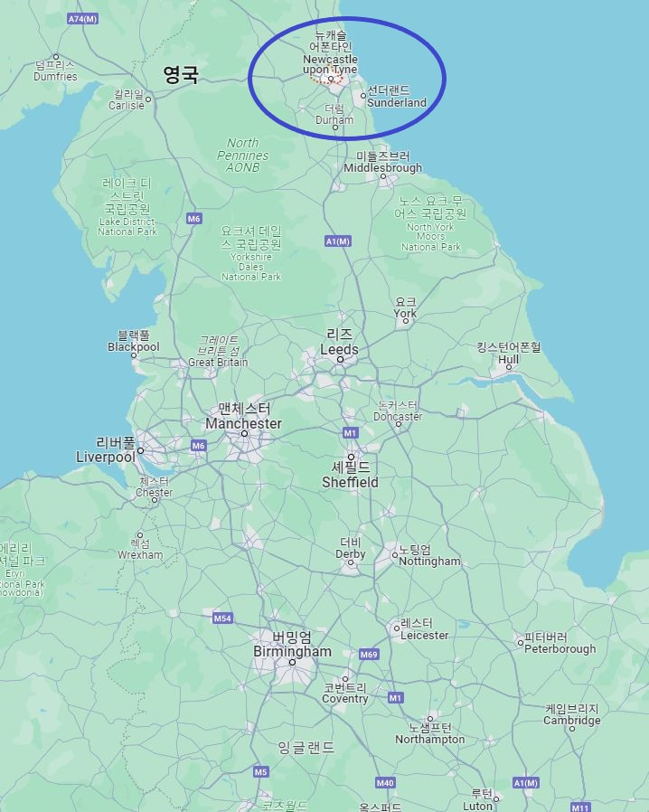Click the A74(M) road shield
The height and width of the screenshot is (812, 649).
(83, 19)
